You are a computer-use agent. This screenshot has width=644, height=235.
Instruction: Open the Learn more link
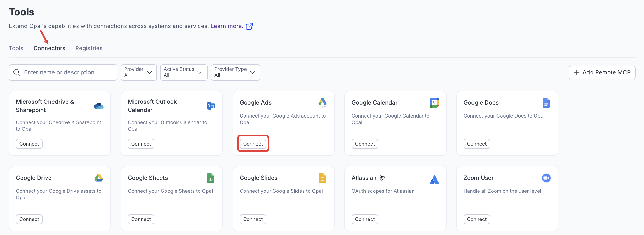[227, 26]
